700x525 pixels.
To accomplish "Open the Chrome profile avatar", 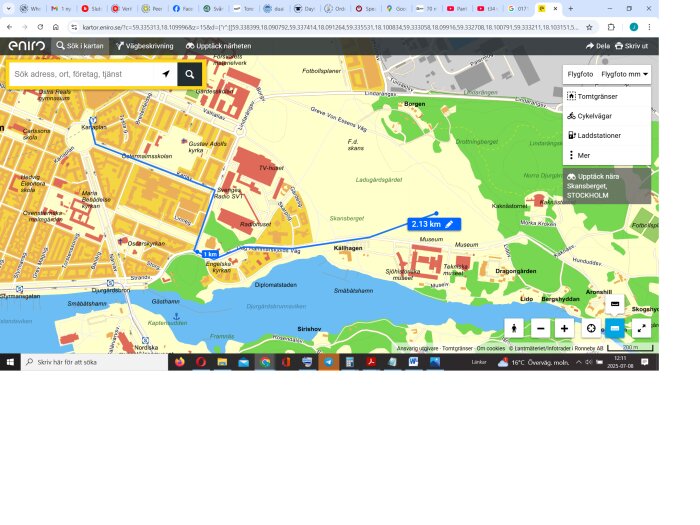I will click(x=633, y=27).
